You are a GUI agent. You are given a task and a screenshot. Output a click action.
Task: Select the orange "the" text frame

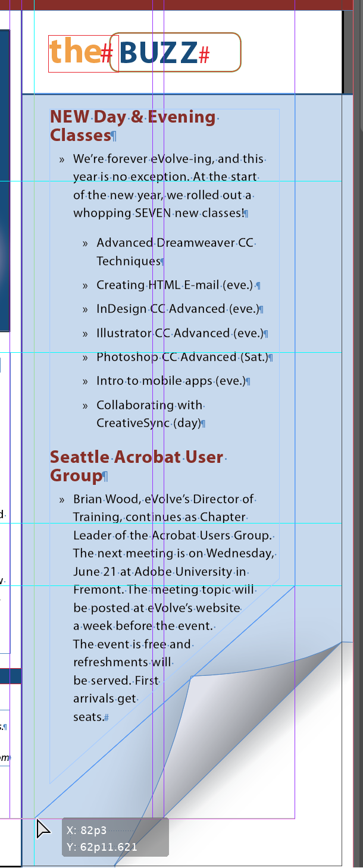click(x=83, y=53)
